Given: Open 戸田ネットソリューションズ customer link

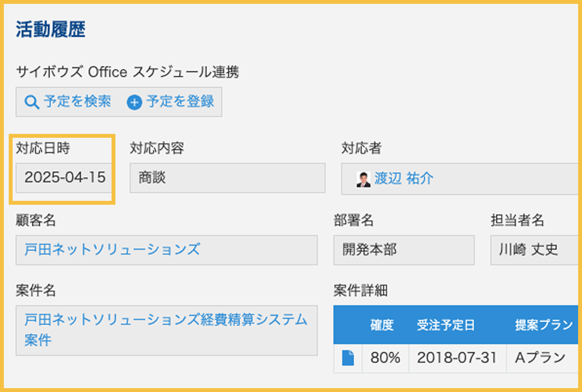Looking at the screenshot, I should click(x=112, y=249).
